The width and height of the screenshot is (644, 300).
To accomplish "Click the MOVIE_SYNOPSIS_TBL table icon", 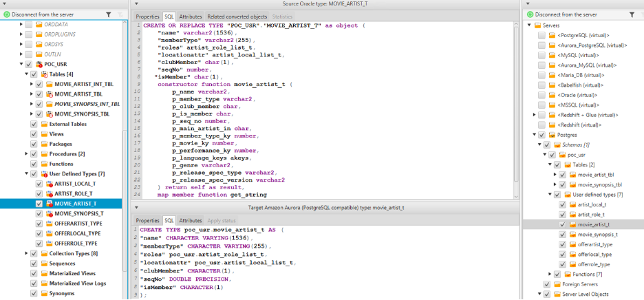I will pos(50,114).
